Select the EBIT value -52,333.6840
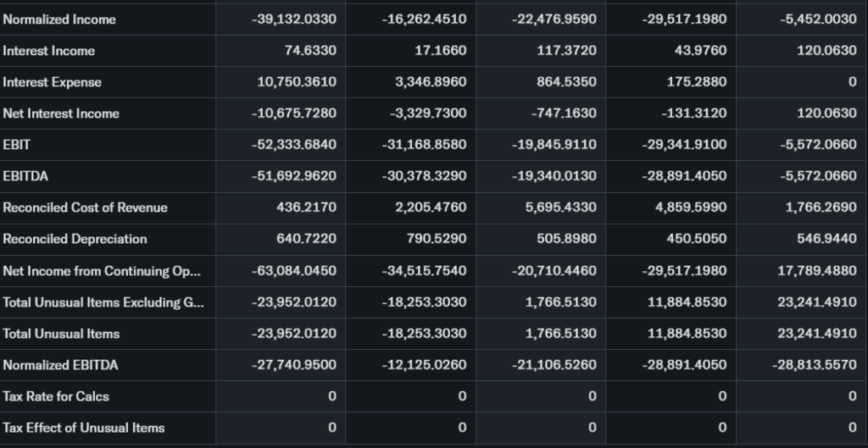The width and height of the screenshot is (868, 448). pos(294,145)
